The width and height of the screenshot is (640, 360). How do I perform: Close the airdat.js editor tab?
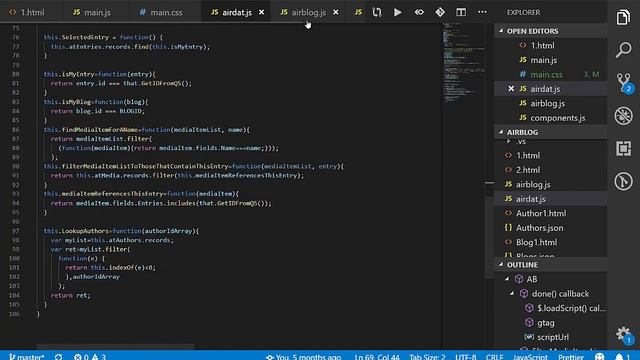tap(262, 13)
